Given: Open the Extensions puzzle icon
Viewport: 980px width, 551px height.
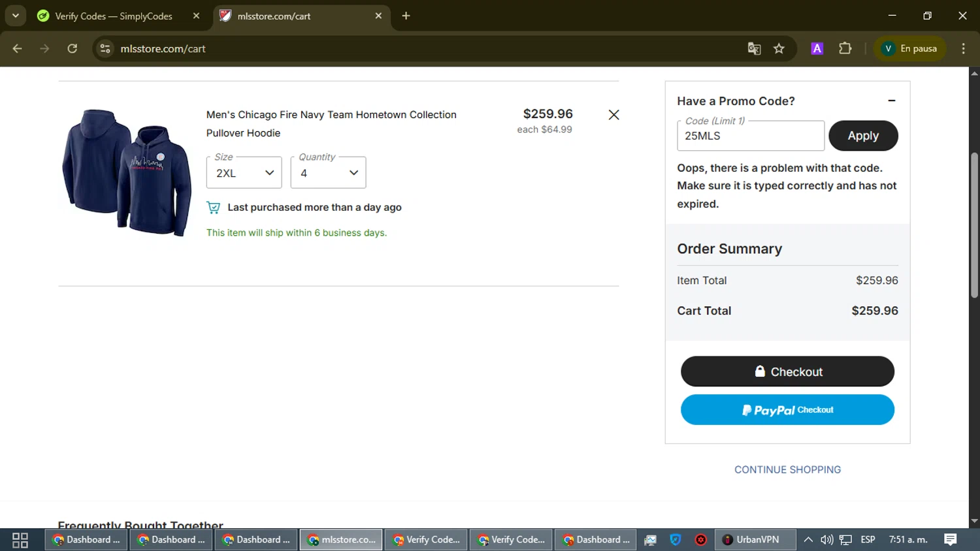Looking at the screenshot, I should pyautogui.click(x=845, y=48).
